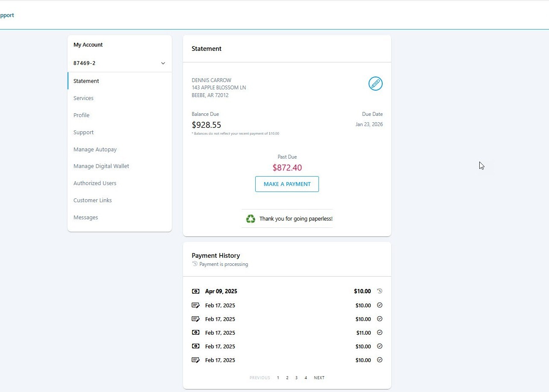Viewport: 549px width, 392px height.
Task: Go to payment history page 3
Action: coord(296,377)
